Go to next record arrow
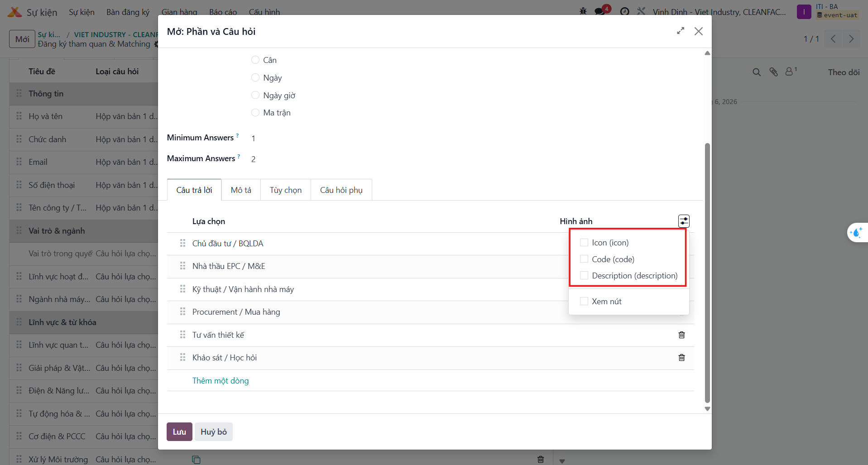This screenshot has height=465, width=868. coord(851,39)
